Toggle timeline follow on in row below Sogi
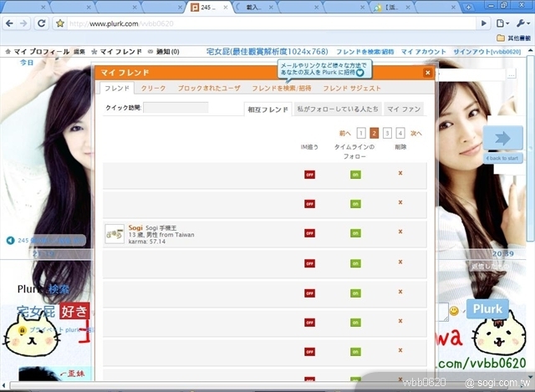The image size is (535, 392). coord(355,263)
